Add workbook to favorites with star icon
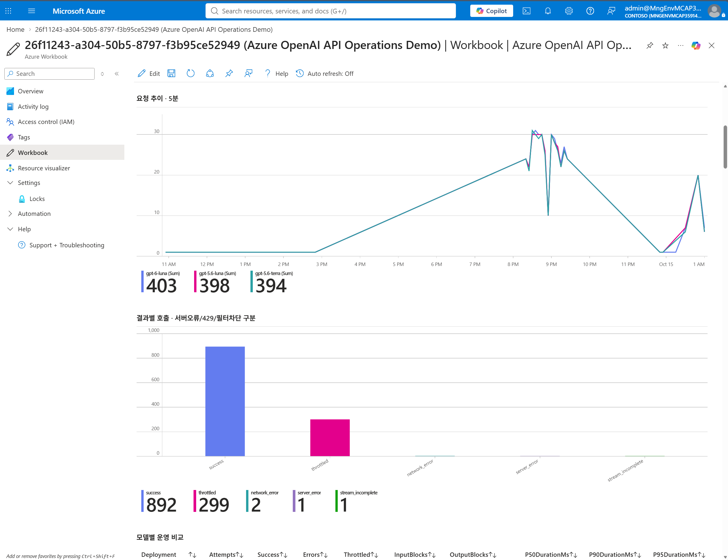Viewport: 728px width, 560px height. 665,45
